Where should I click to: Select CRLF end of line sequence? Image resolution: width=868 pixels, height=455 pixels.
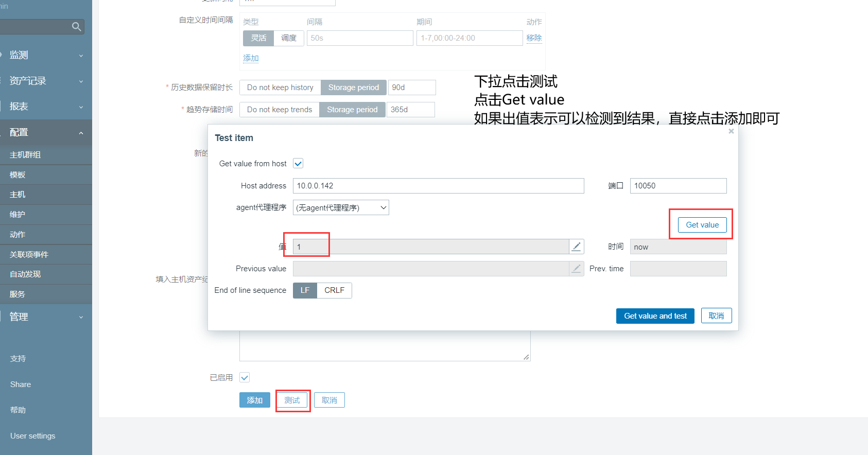tap(334, 290)
